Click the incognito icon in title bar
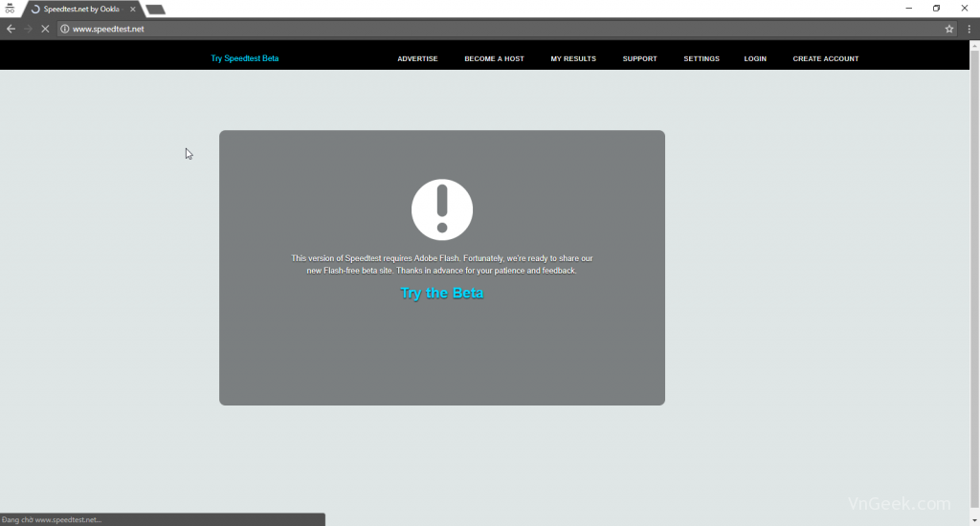 pyautogui.click(x=10, y=9)
